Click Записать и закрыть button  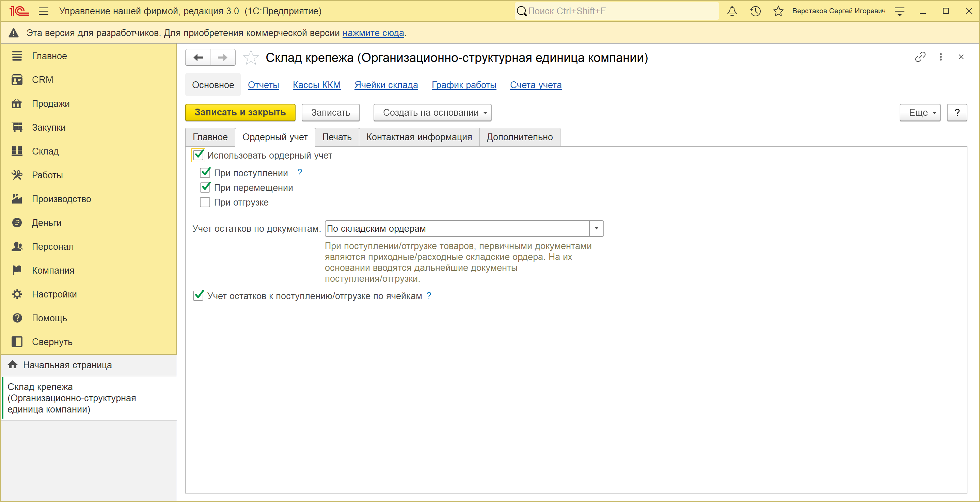click(240, 113)
